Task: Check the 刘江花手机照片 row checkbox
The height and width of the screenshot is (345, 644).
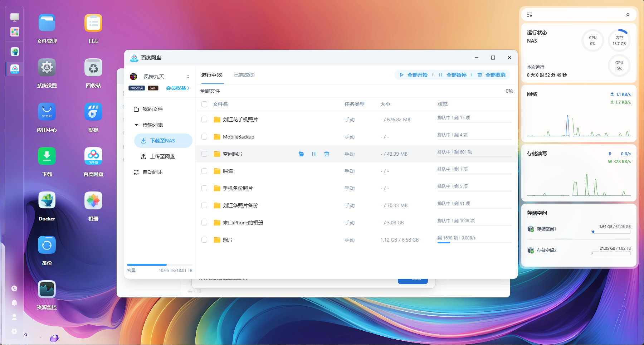Action: (x=204, y=120)
